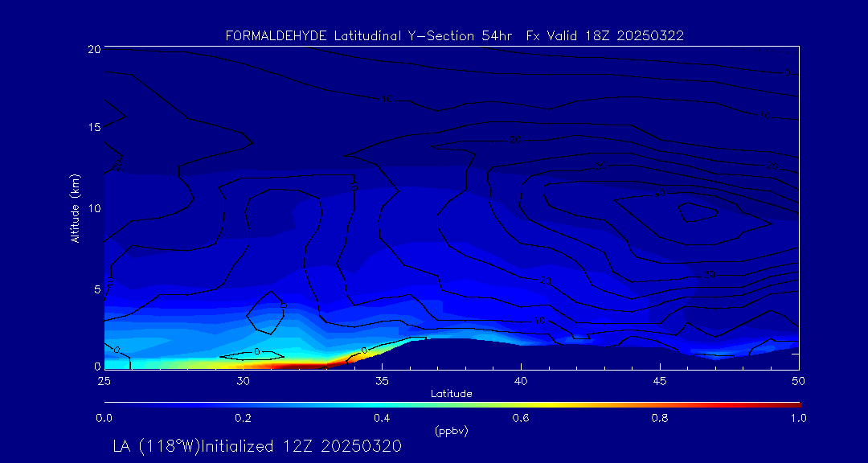Click the 'Latitude' x-axis label

pyautogui.click(x=452, y=394)
